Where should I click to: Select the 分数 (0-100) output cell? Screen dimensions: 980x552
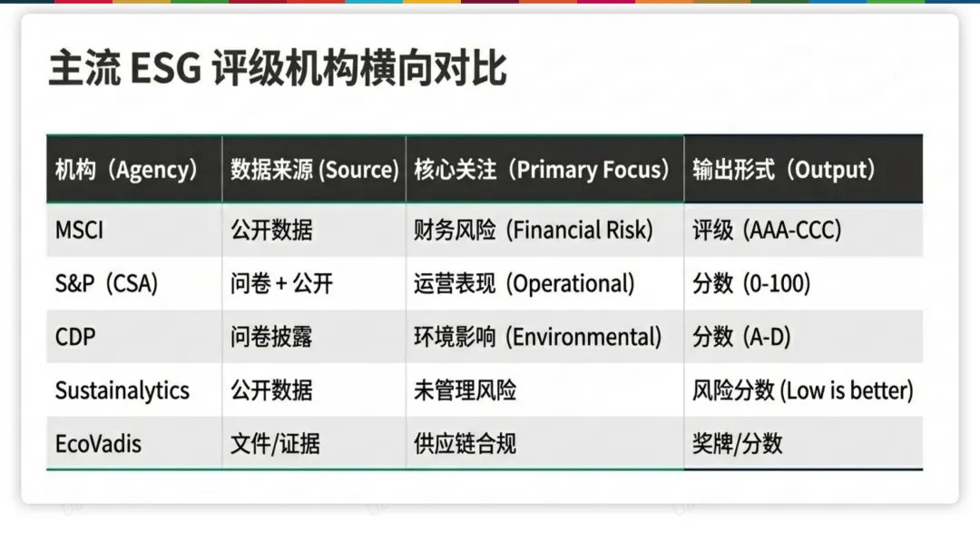[x=803, y=283]
